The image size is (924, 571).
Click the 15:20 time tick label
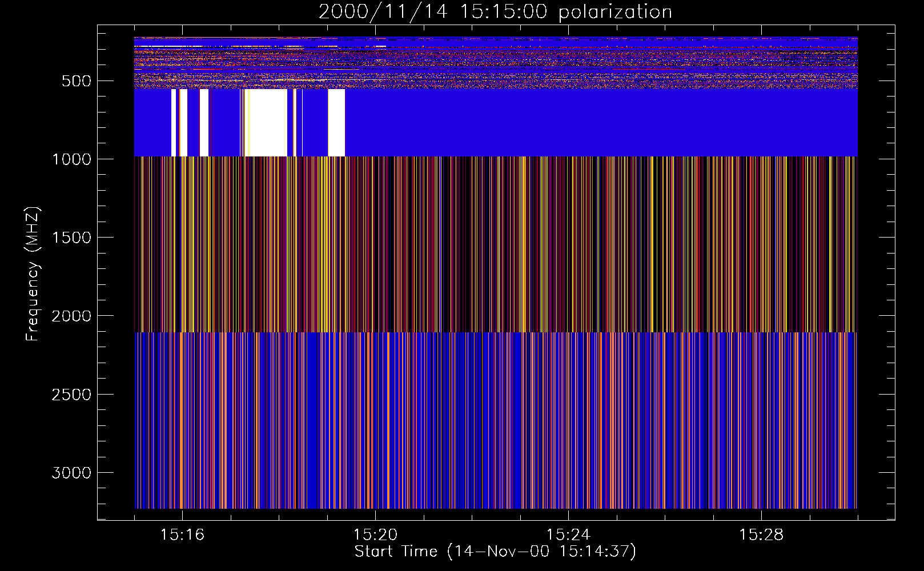(375, 535)
